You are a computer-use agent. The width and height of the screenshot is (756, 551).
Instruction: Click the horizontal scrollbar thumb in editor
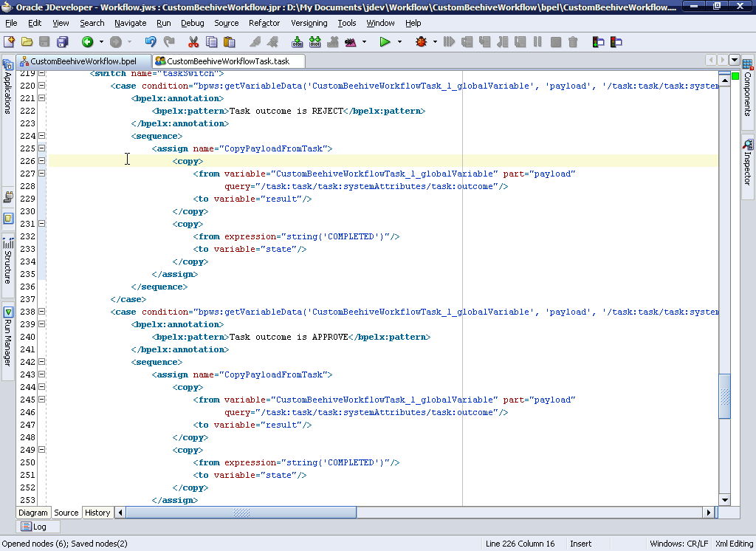pyautogui.click(x=241, y=513)
